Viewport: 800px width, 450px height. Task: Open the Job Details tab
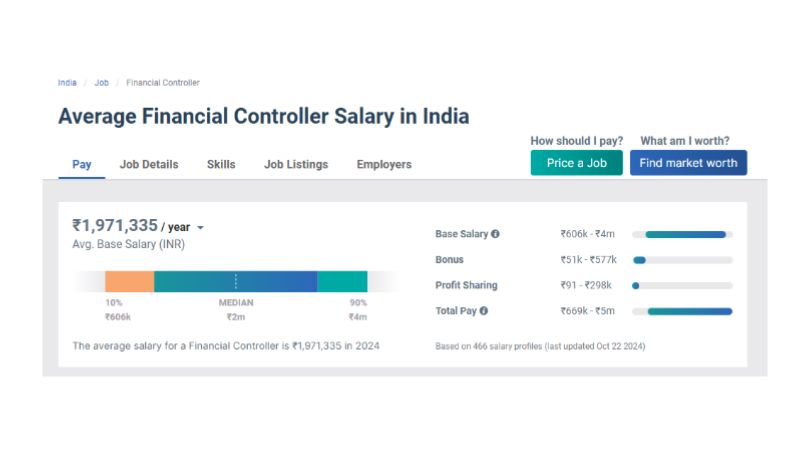click(x=149, y=165)
